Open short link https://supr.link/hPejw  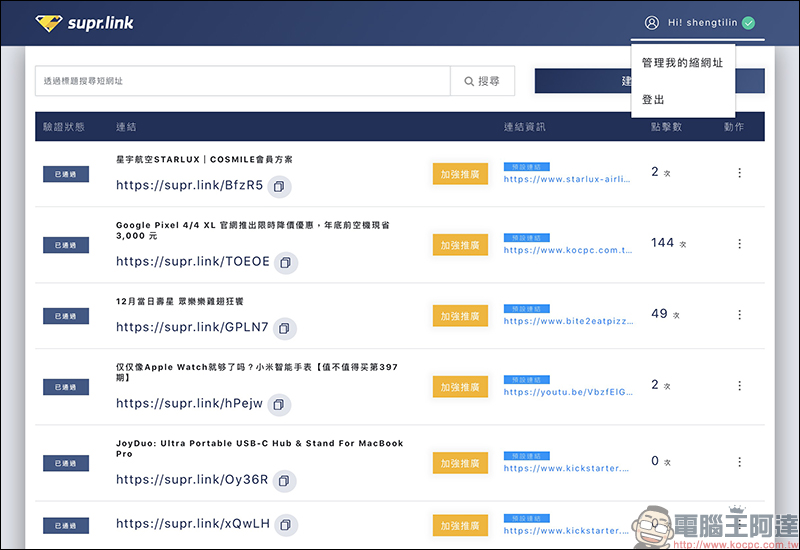pyautogui.click(x=189, y=404)
